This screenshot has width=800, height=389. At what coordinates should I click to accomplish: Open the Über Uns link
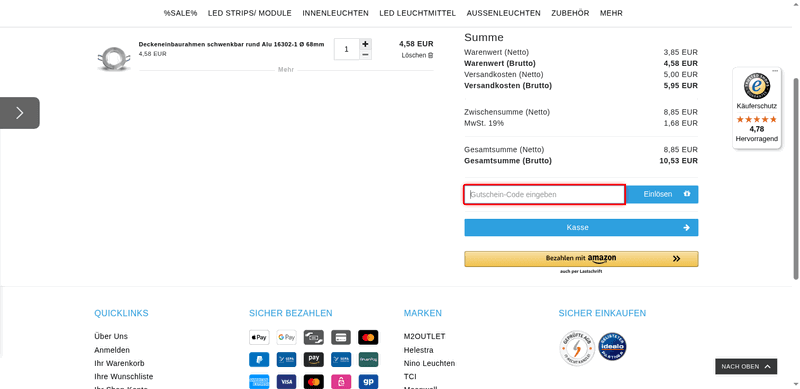tap(111, 336)
